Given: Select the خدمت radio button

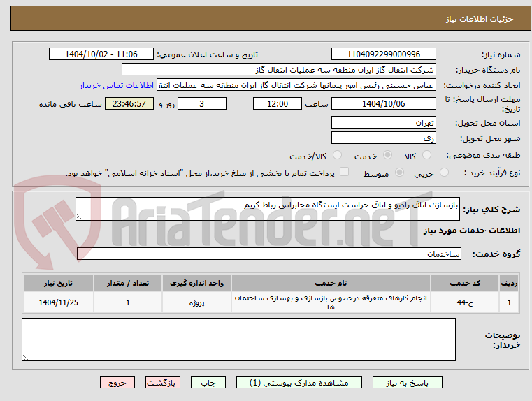Looking at the screenshot, I should [x=387, y=155].
